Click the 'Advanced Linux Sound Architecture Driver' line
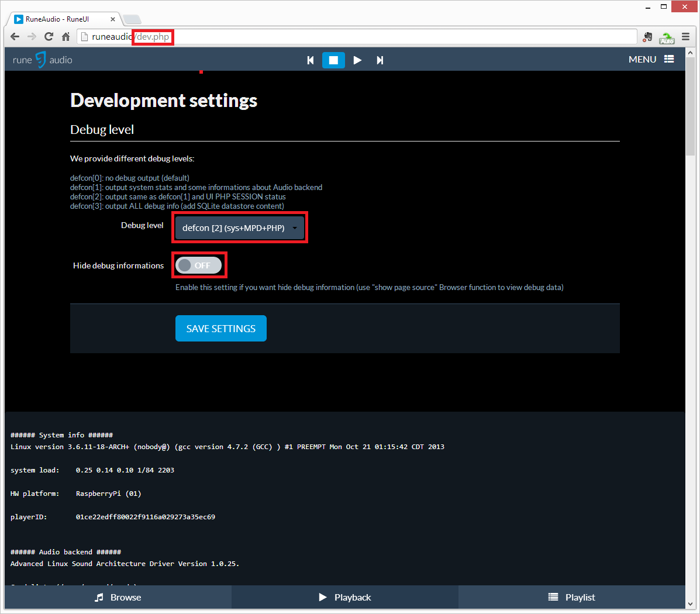700x614 pixels. [x=125, y=564]
